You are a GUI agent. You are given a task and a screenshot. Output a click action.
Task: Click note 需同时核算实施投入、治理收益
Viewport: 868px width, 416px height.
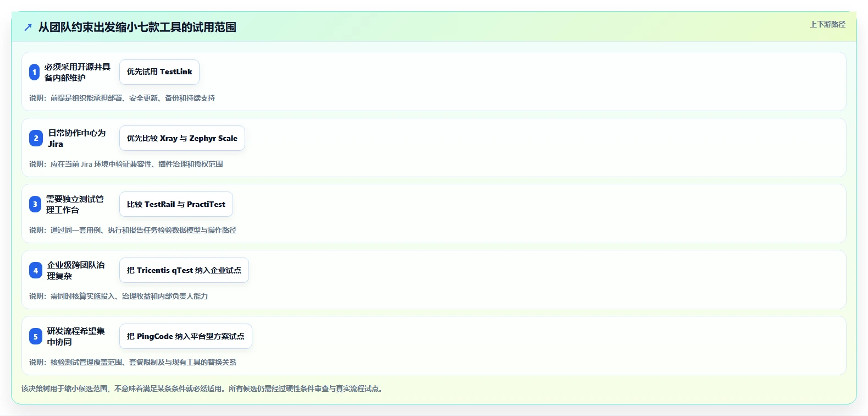point(118,296)
